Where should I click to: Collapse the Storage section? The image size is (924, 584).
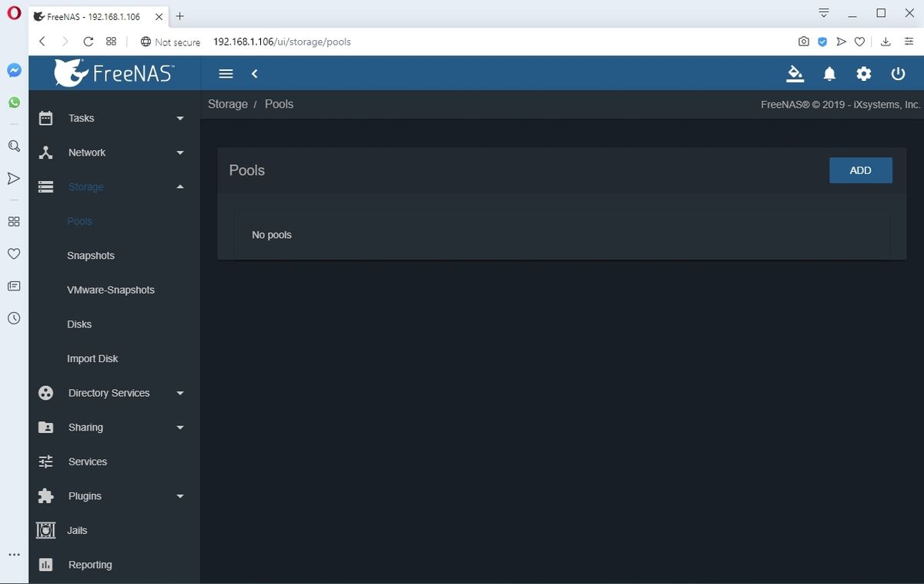point(179,186)
